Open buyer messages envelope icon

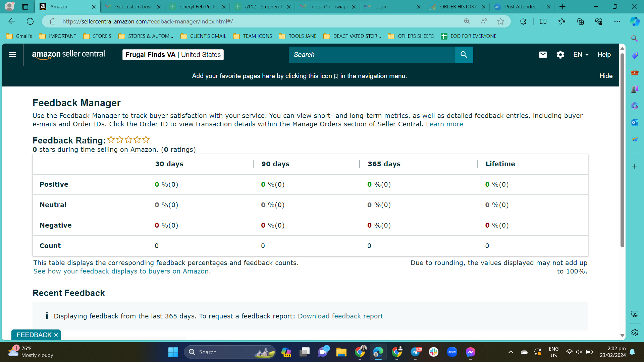[543, 55]
